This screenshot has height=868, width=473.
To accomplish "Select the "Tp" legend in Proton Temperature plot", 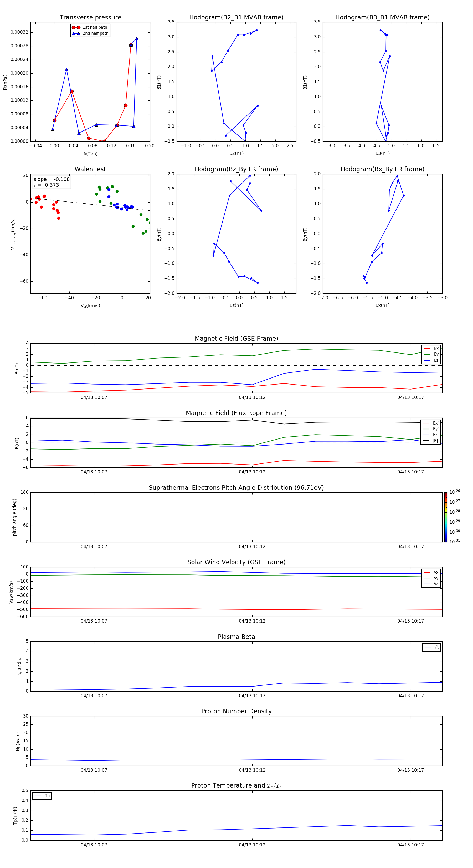I will click(42, 796).
